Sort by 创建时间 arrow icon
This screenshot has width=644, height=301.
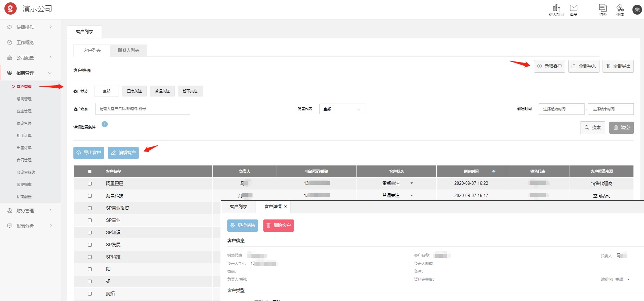pos(493,171)
